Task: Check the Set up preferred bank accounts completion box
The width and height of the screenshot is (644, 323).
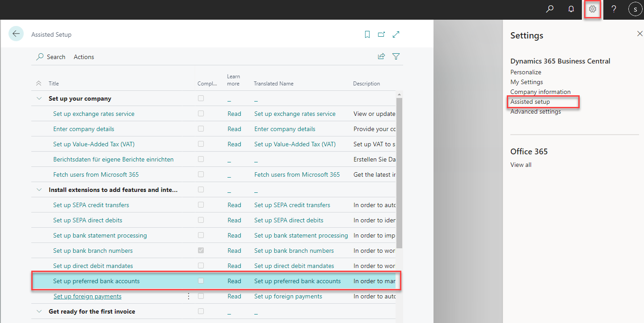Action: pyautogui.click(x=201, y=280)
